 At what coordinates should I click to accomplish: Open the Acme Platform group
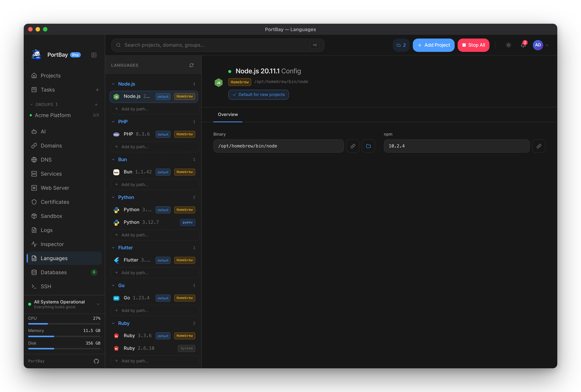(64, 115)
